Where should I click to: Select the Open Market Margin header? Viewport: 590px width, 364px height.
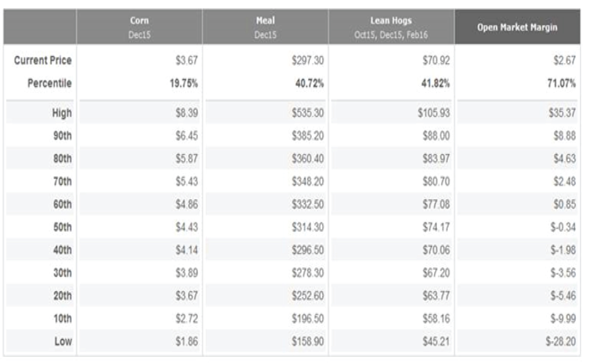[517, 27]
